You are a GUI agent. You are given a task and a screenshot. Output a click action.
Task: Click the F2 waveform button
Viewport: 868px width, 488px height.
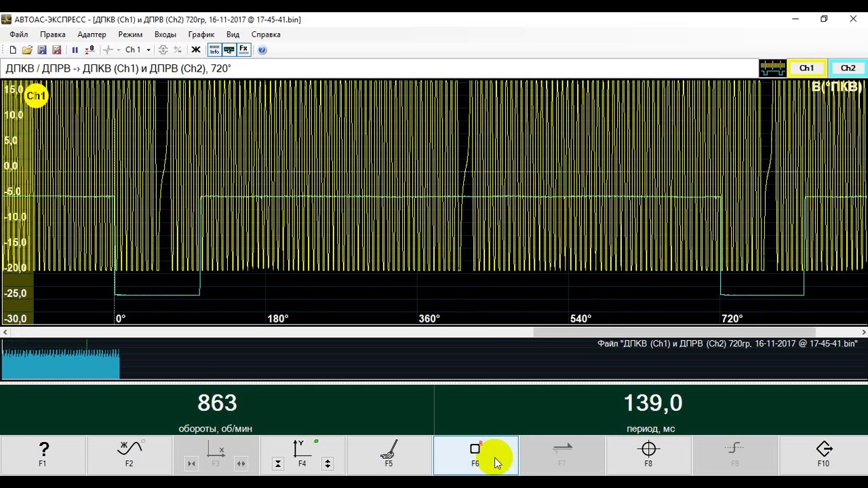(x=130, y=455)
